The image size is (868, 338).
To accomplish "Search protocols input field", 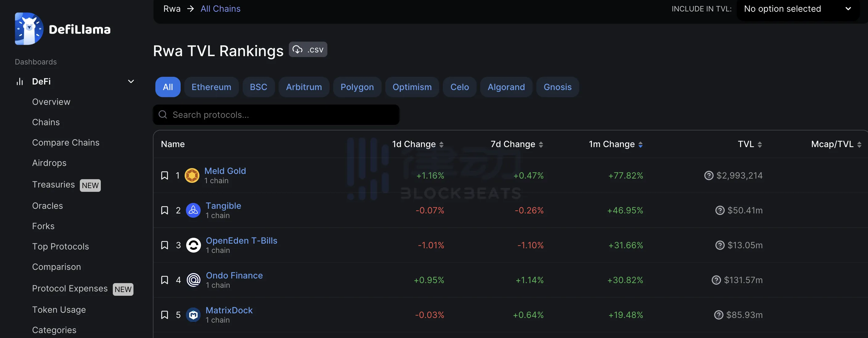I will pyautogui.click(x=276, y=114).
